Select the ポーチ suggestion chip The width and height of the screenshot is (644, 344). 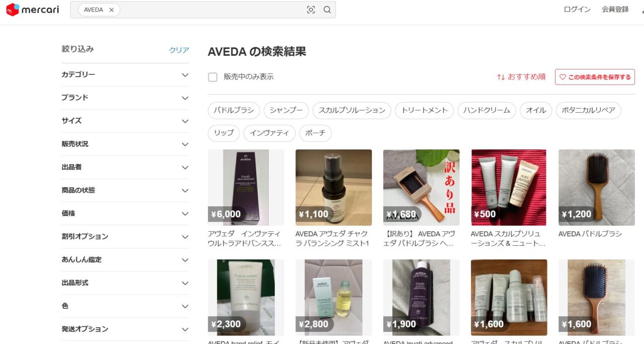(x=315, y=133)
